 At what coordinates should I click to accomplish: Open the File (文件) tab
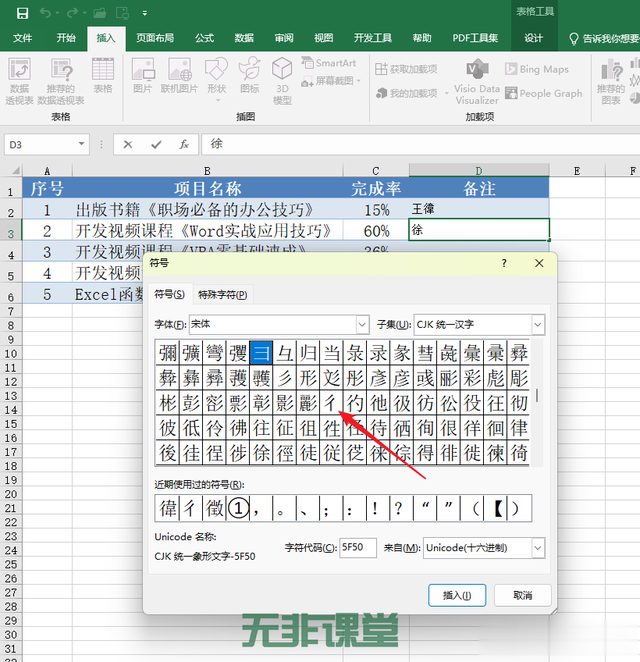(x=22, y=38)
